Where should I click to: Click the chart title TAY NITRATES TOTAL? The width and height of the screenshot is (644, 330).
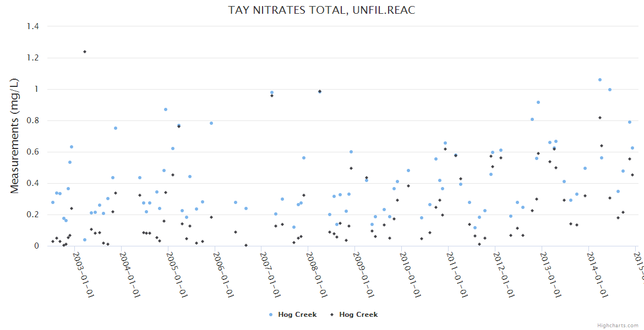(321, 10)
